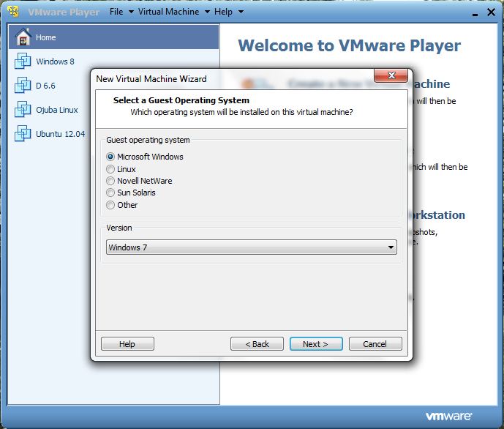Select the Ojuba Linux virtual machine icon
504x429 pixels.
[23, 109]
